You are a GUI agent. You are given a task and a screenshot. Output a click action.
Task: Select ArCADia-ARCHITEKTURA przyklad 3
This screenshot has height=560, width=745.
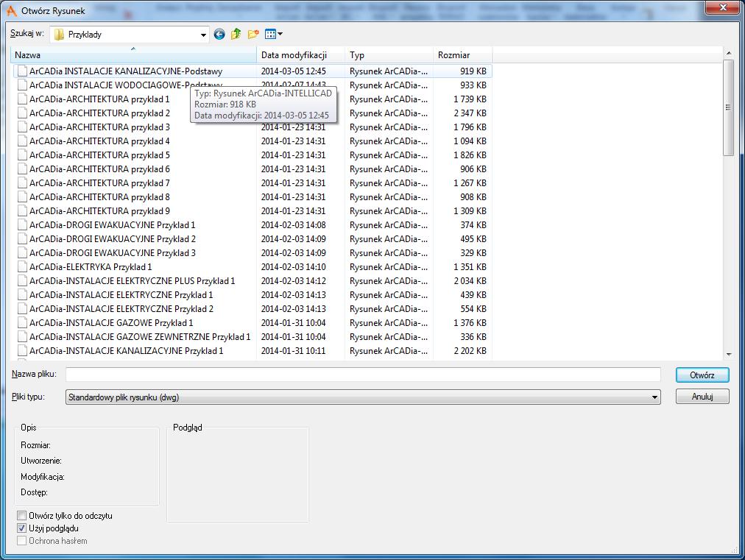(x=99, y=127)
